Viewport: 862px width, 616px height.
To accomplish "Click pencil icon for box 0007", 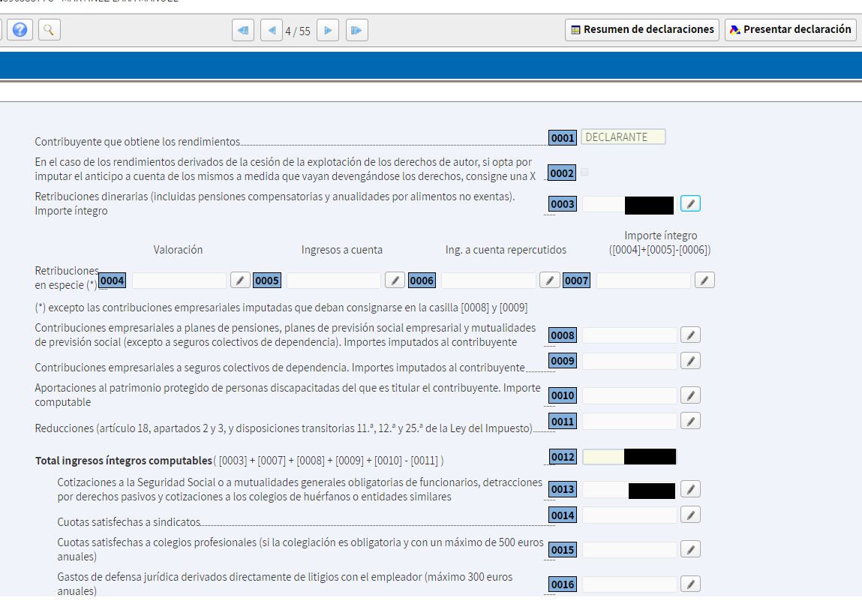I will tap(704, 281).
